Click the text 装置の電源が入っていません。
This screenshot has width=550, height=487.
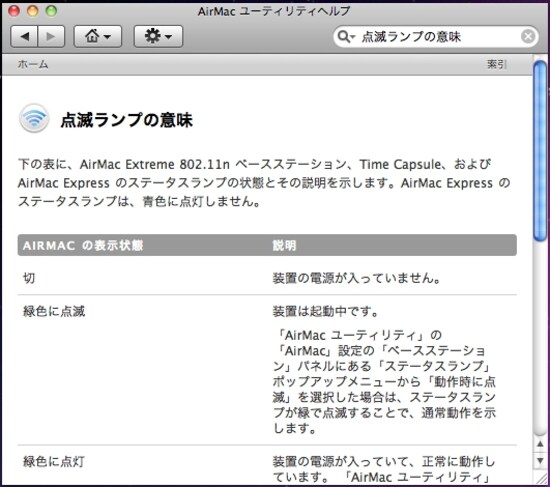[356, 278]
